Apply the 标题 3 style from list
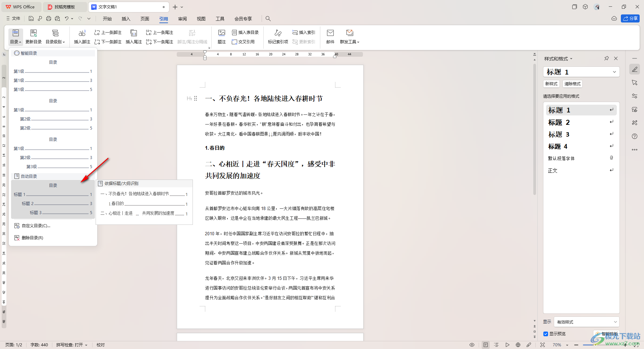This screenshot has height=349, width=644. pos(581,134)
